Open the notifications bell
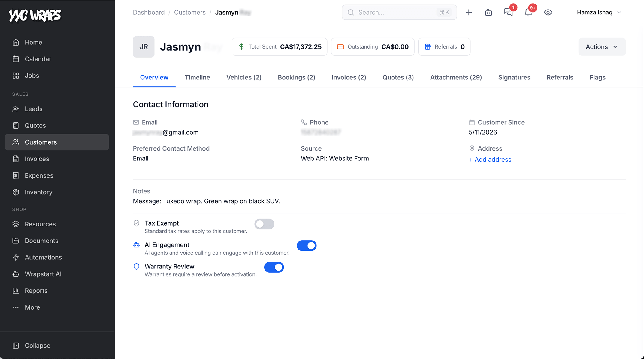 point(528,12)
